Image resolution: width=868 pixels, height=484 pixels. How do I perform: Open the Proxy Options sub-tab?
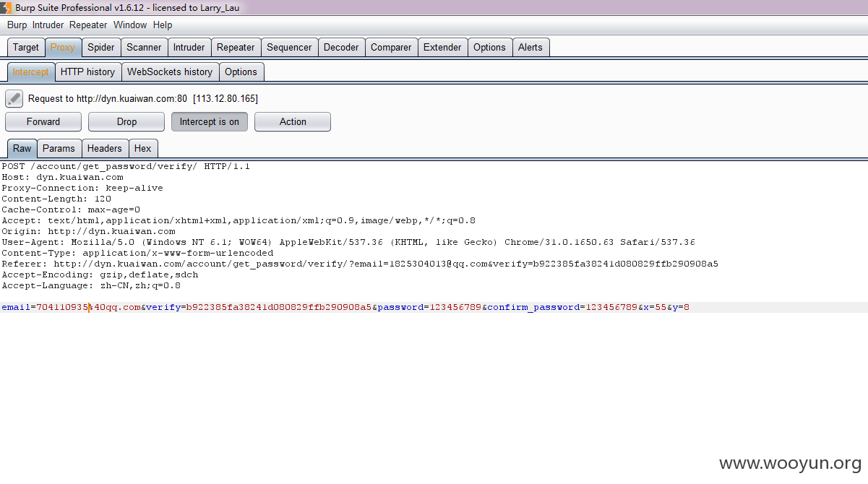coord(241,72)
